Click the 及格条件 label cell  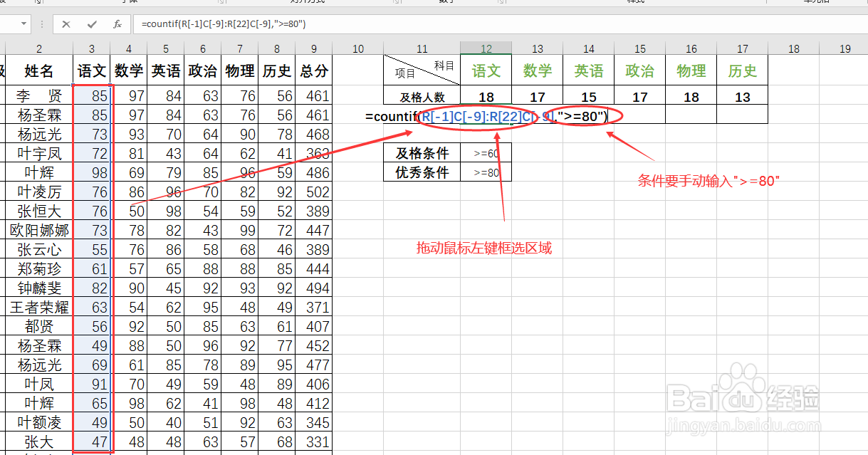[422, 152]
